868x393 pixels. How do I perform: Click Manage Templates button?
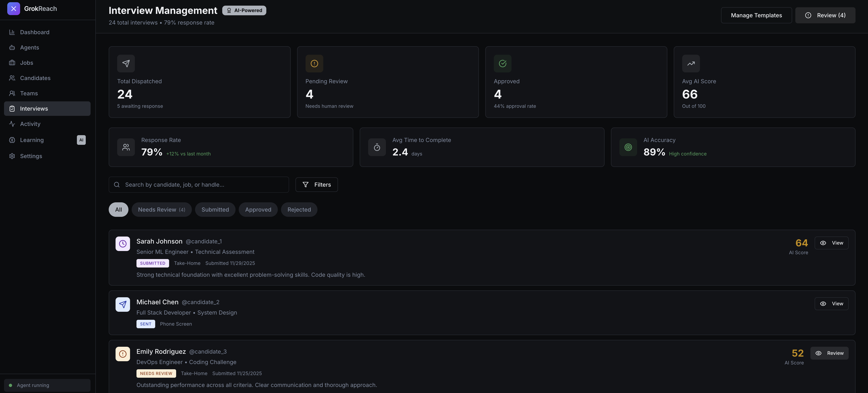tap(756, 15)
